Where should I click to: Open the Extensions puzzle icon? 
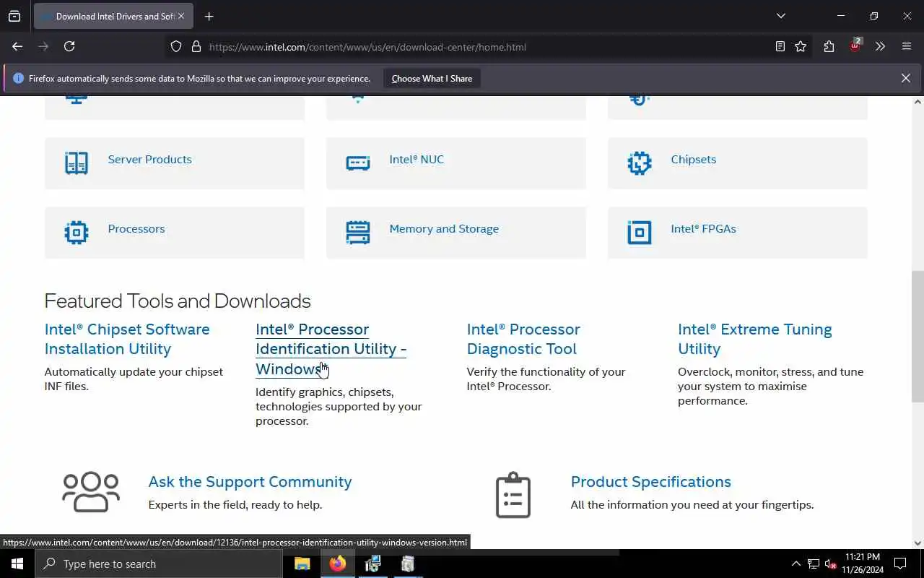point(829,47)
